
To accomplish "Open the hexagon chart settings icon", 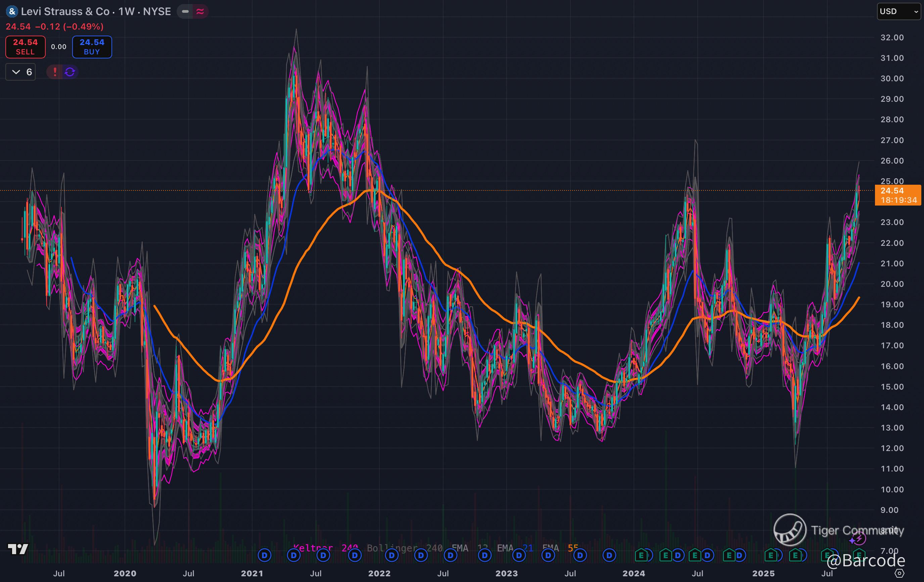I will [x=899, y=573].
